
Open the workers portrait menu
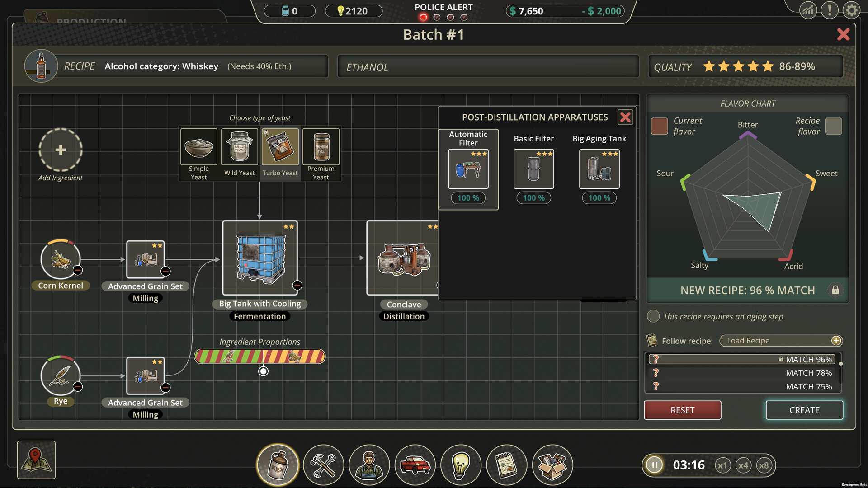tap(369, 465)
